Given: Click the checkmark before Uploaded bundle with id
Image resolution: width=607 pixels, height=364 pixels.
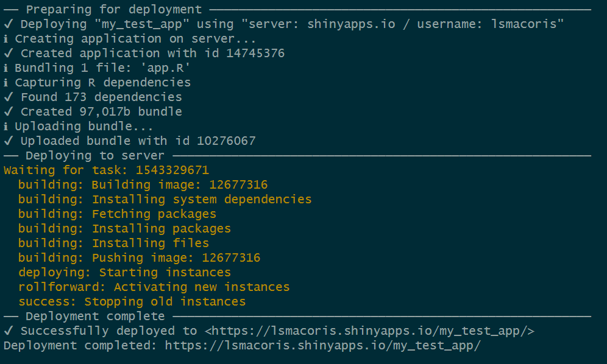Looking at the screenshot, I should click(8, 141).
